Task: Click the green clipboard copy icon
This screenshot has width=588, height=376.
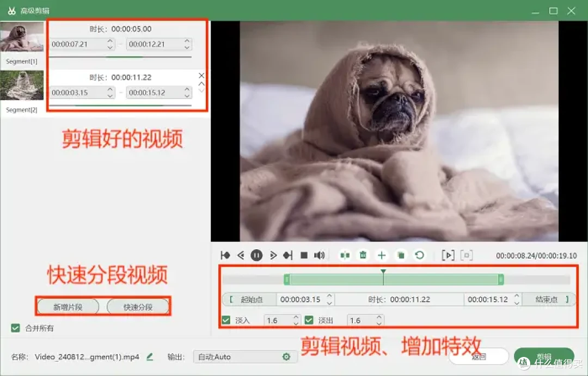Action: tap(401, 255)
